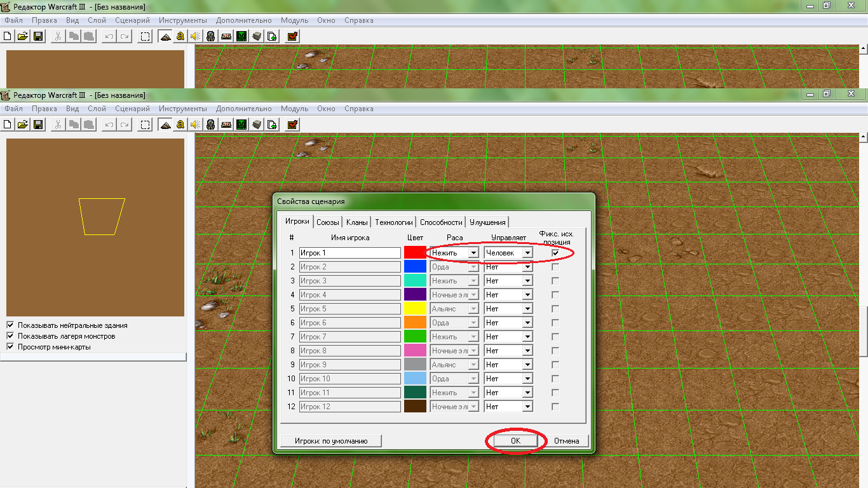Click the pink color swatch for Игрок 8

tap(415, 351)
